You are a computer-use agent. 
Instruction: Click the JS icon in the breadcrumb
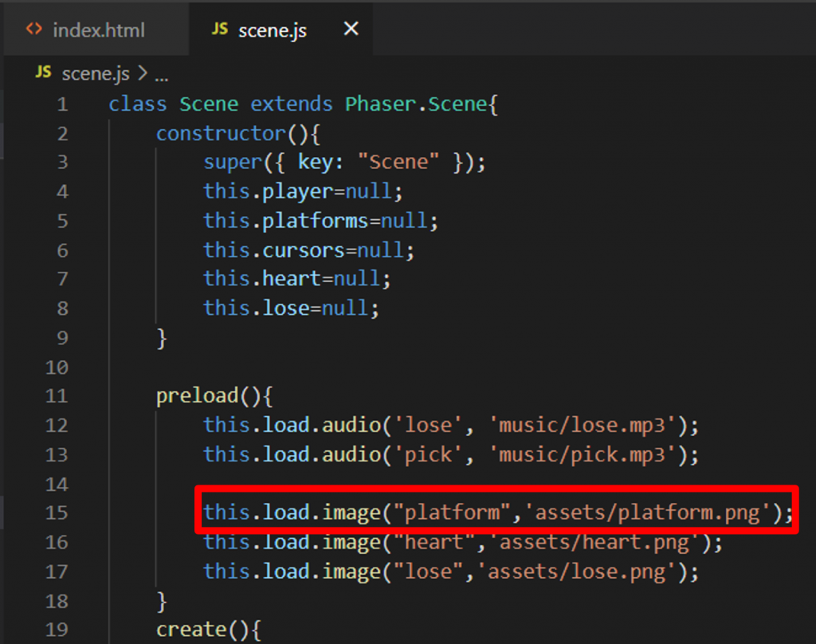(x=44, y=72)
